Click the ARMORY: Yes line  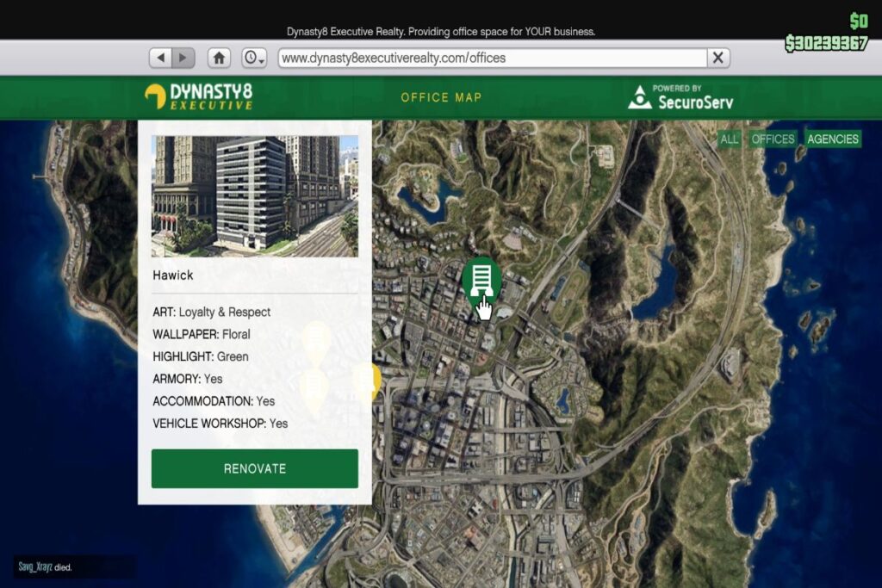[187, 379]
